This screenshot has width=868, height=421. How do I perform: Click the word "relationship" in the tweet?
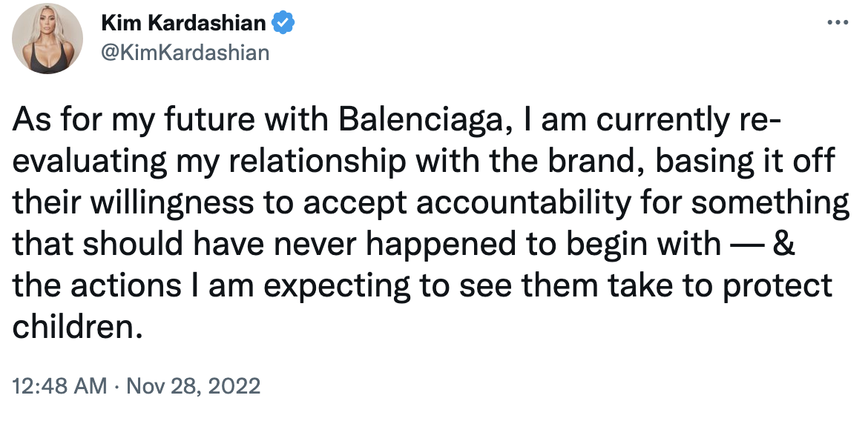[x=317, y=164]
